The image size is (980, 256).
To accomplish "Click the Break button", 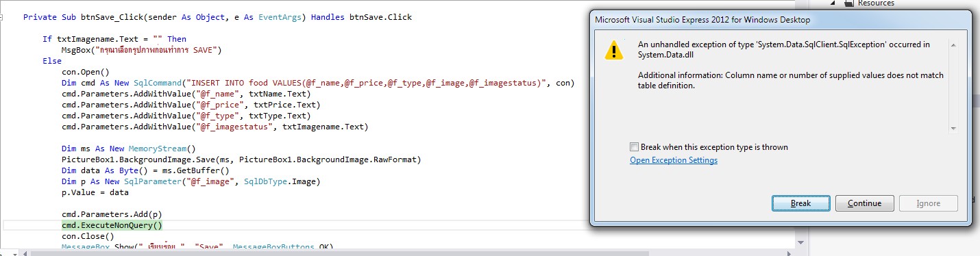I will (800, 203).
